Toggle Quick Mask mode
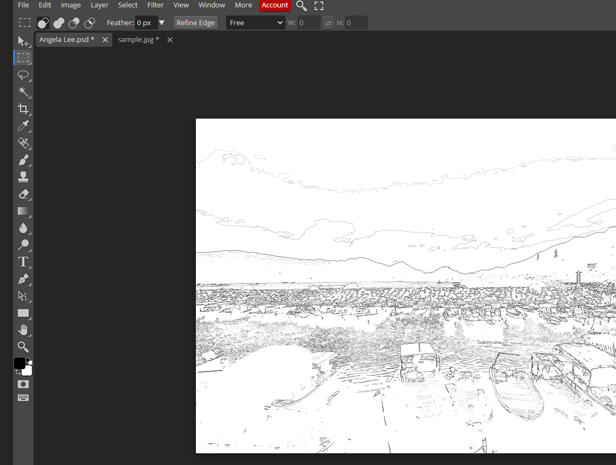The height and width of the screenshot is (465, 616). [x=23, y=384]
